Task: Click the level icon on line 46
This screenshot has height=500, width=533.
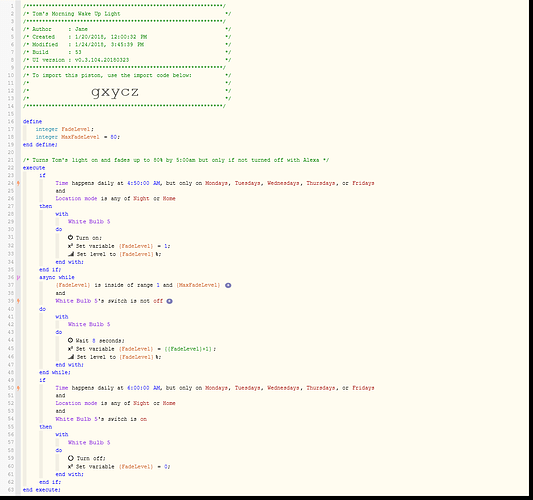Action: pos(71,357)
